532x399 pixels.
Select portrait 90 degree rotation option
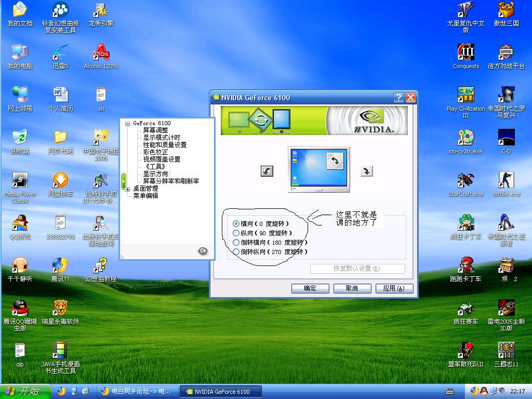pyautogui.click(x=237, y=233)
